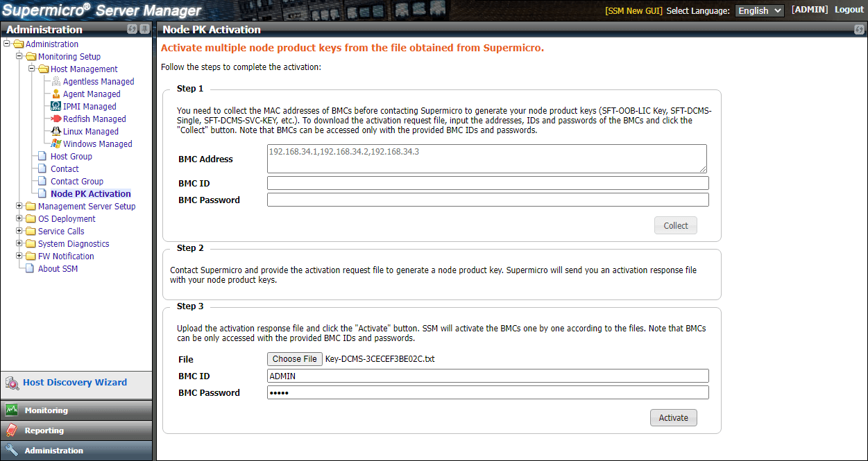Open the SSM New GUI link

tap(633, 10)
